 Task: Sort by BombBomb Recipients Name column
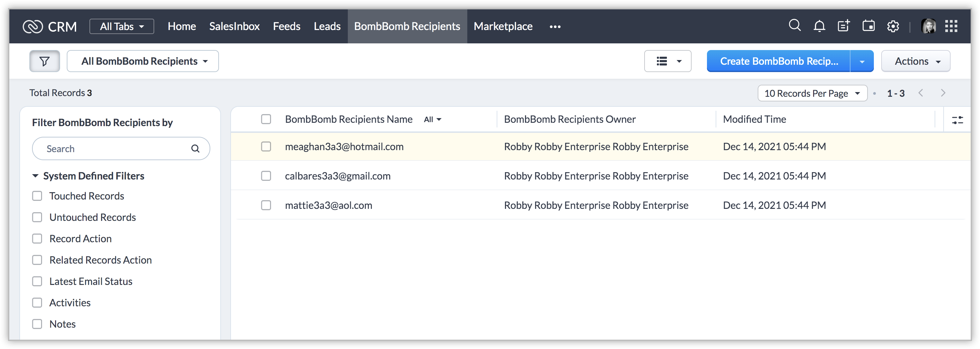coord(348,119)
